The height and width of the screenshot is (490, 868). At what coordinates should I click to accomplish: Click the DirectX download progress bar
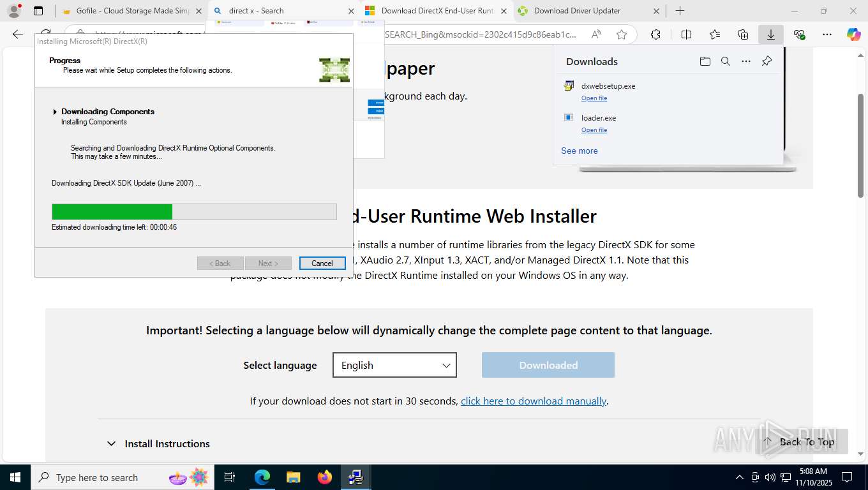click(x=194, y=212)
